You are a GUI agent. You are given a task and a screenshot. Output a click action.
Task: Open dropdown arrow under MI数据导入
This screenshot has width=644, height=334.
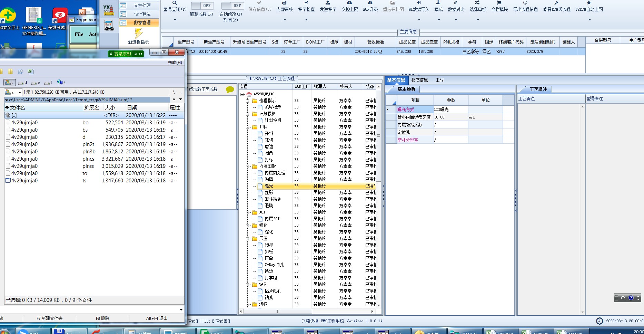point(419,20)
